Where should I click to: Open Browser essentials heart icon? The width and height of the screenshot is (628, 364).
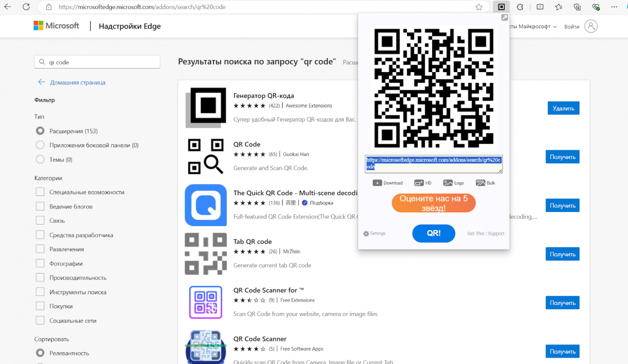pyautogui.click(x=596, y=7)
